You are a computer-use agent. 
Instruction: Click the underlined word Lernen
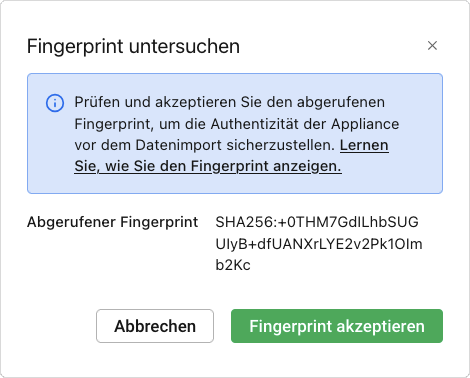pos(364,145)
